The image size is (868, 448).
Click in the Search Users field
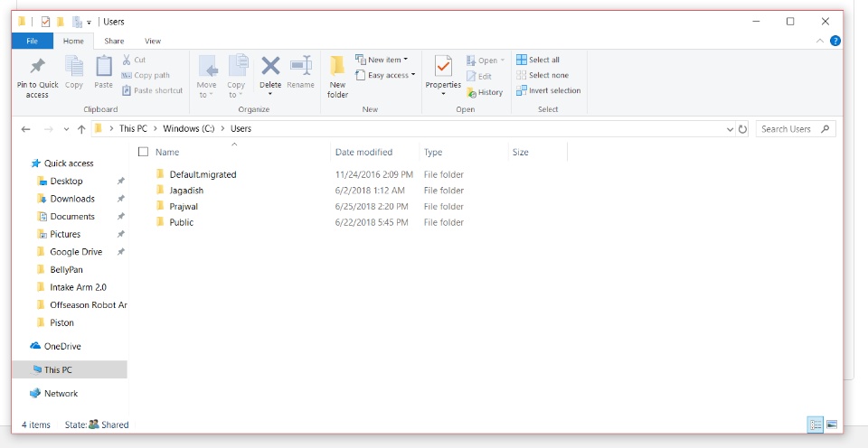click(x=796, y=129)
